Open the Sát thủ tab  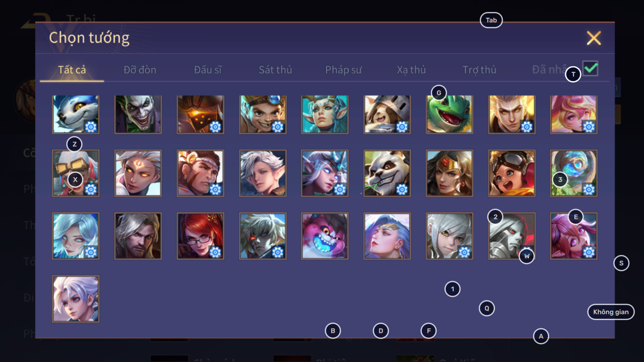(275, 70)
